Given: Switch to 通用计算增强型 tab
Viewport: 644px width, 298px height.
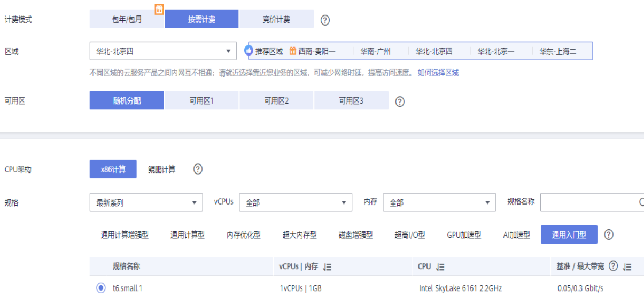Looking at the screenshot, I should (125, 235).
